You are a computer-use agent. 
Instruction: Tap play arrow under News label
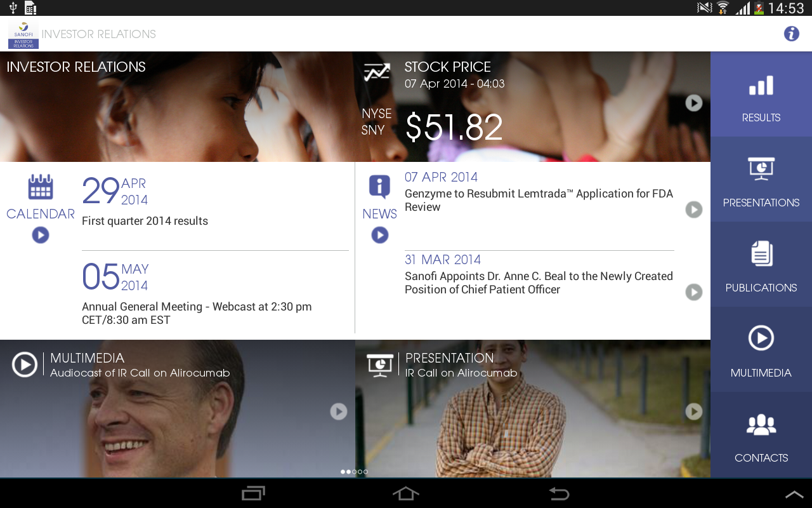coord(380,235)
